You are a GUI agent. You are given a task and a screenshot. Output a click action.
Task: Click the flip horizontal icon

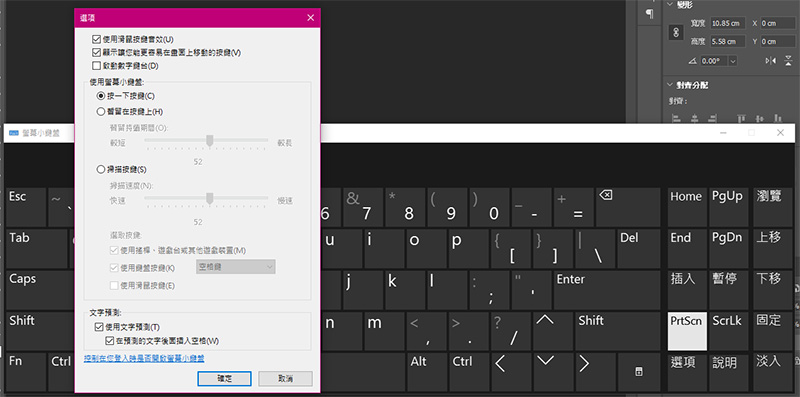coord(771,61)
